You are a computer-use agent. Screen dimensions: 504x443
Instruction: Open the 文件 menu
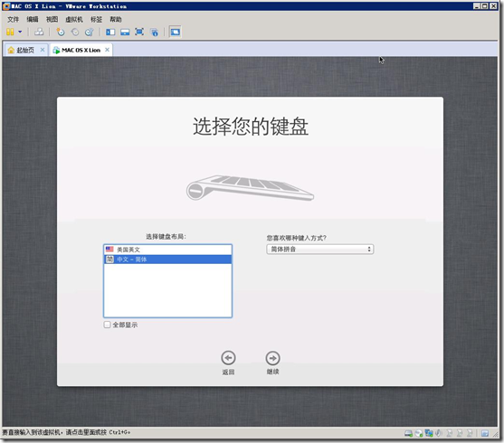[14, 20]
